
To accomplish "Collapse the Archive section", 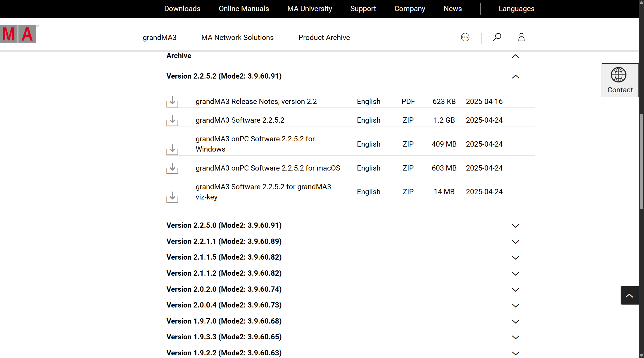I will pos(515,56).
